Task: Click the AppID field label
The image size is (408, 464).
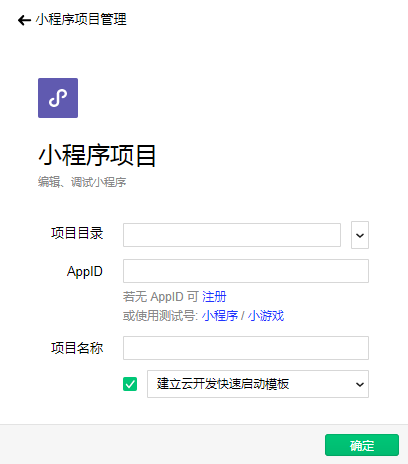Action: coord(85,272)
